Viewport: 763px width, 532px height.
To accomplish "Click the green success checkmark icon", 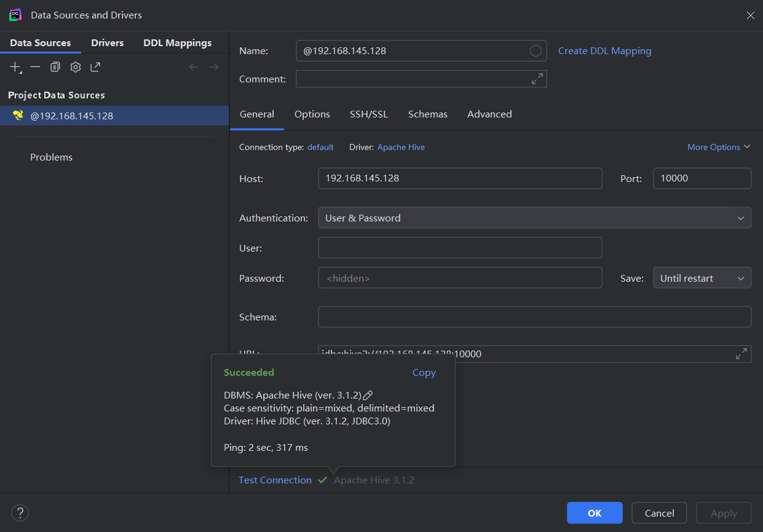I will pos(323,480).
